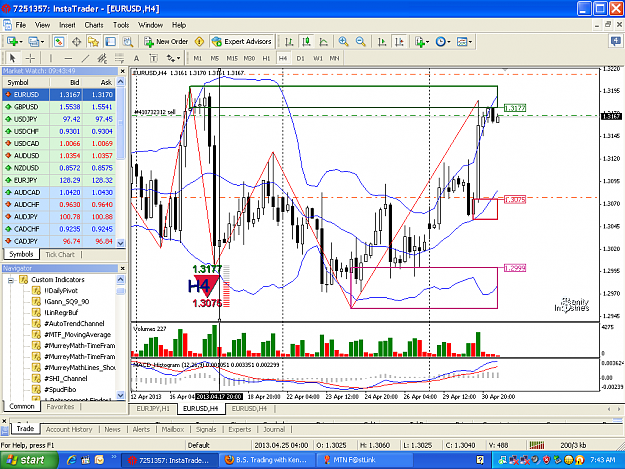
Task: Toggle the Auto Scroll chart icon
Action: click(382, 41)
